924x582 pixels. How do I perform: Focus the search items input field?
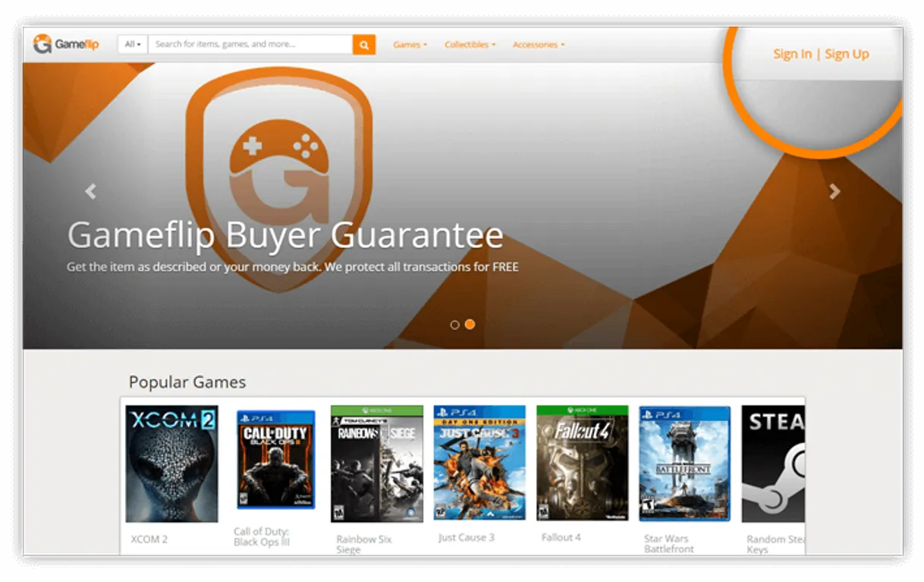click(250, 45)
